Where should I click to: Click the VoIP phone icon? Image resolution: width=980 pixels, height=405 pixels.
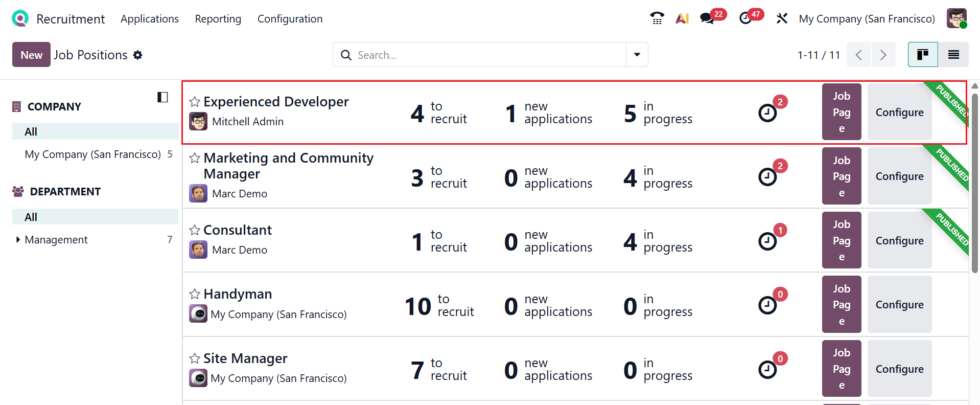pos(657,19)
